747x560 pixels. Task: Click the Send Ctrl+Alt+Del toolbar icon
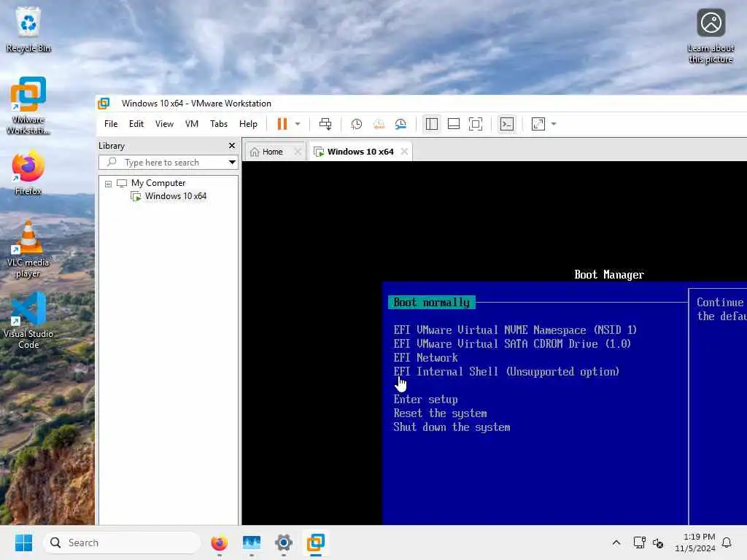point(325,124)
